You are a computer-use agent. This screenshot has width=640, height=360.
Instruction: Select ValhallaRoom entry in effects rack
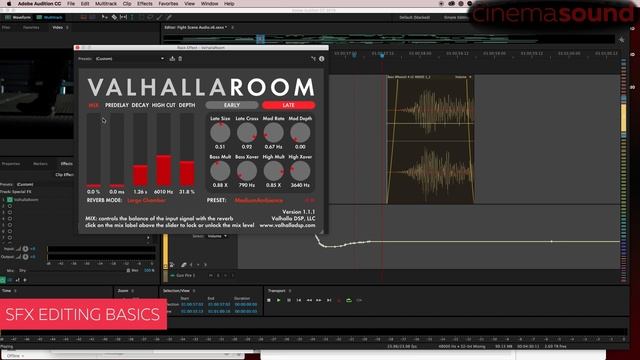pyautogui.click(x=26, y=200)
